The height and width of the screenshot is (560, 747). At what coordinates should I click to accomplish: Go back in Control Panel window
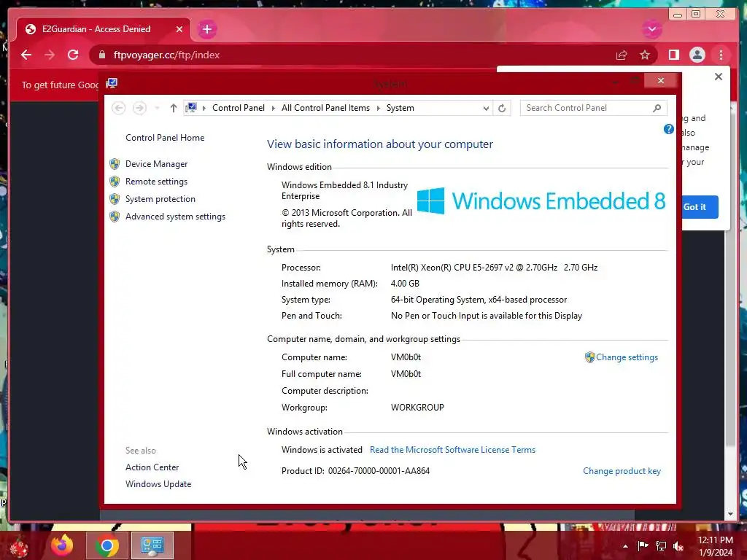pos(119,108)
